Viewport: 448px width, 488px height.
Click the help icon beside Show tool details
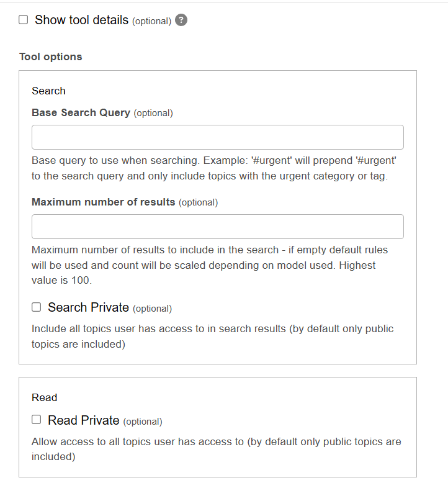click(x=181, y=20)
